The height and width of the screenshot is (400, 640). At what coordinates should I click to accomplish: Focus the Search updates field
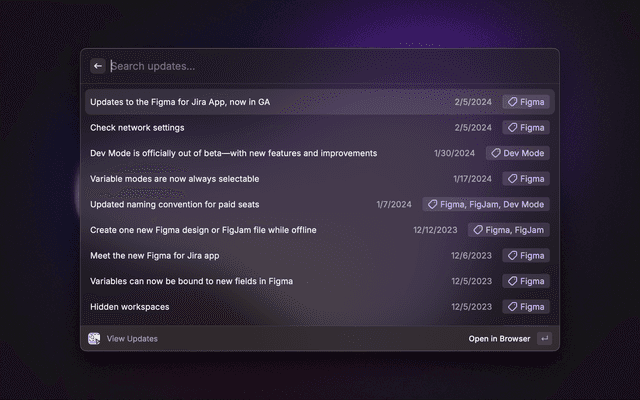click(300, 66)
